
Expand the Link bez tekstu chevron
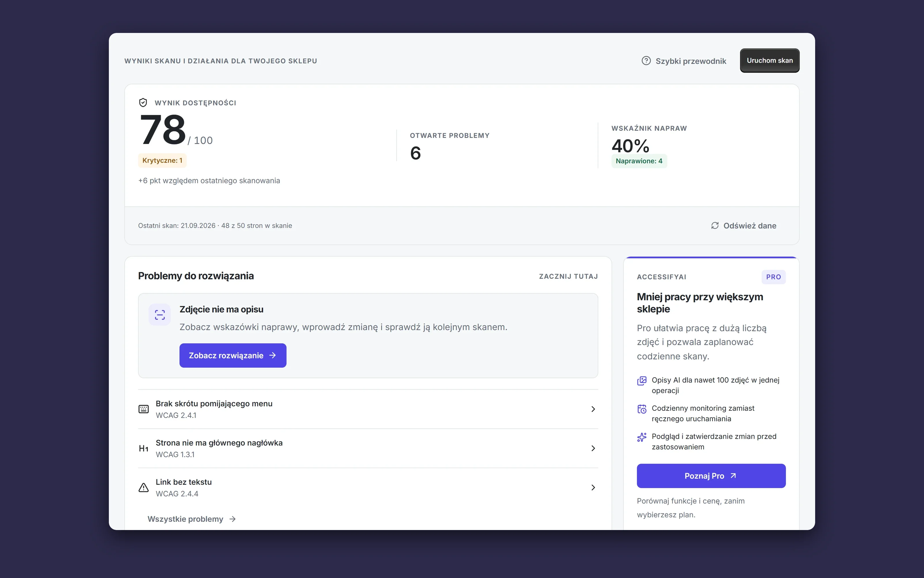(x=593, y=488)
